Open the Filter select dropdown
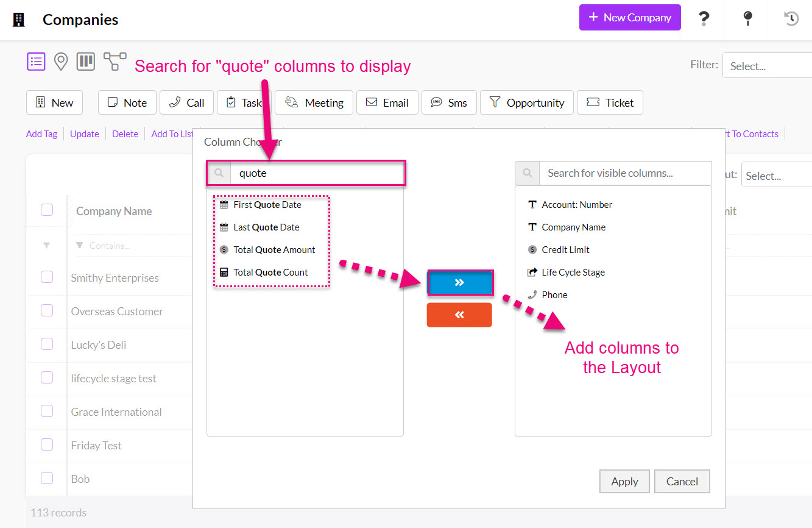Image resolution: width=812 pixels, height=528 pixels. click(x=768, y=66)
